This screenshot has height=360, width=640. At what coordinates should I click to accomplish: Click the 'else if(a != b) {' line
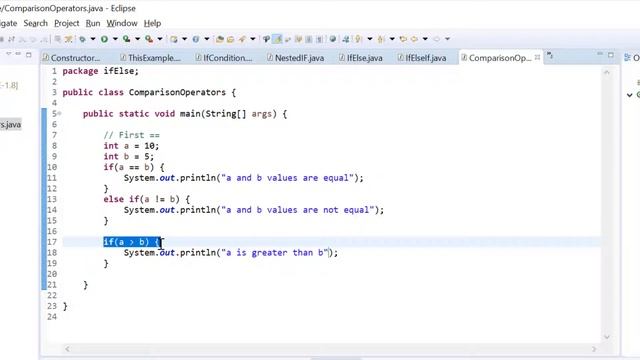[x=147, y=199]
